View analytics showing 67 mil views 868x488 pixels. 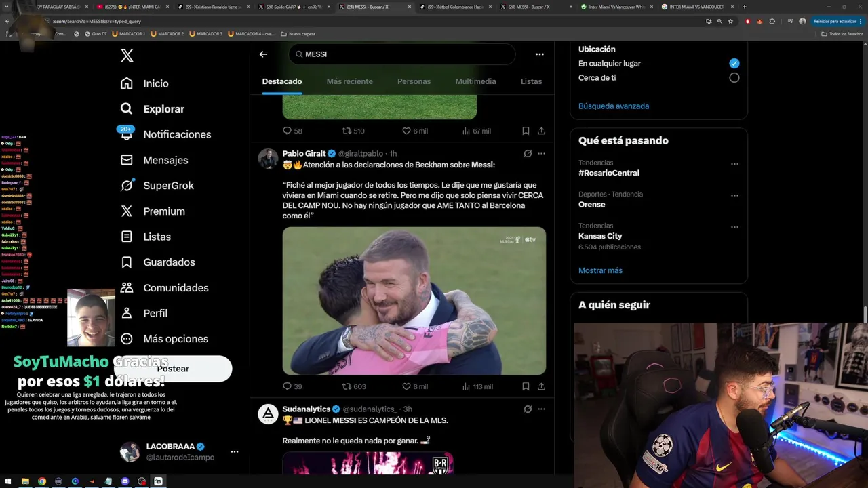pyautogui.click(x=476, y=131)
